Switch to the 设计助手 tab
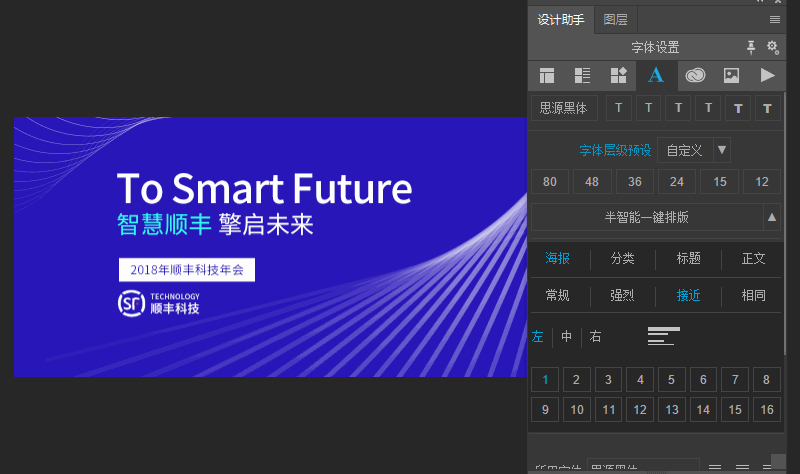The height and width of the screenshot is (474, 800). pyautogui.click(x=561, y=20)
